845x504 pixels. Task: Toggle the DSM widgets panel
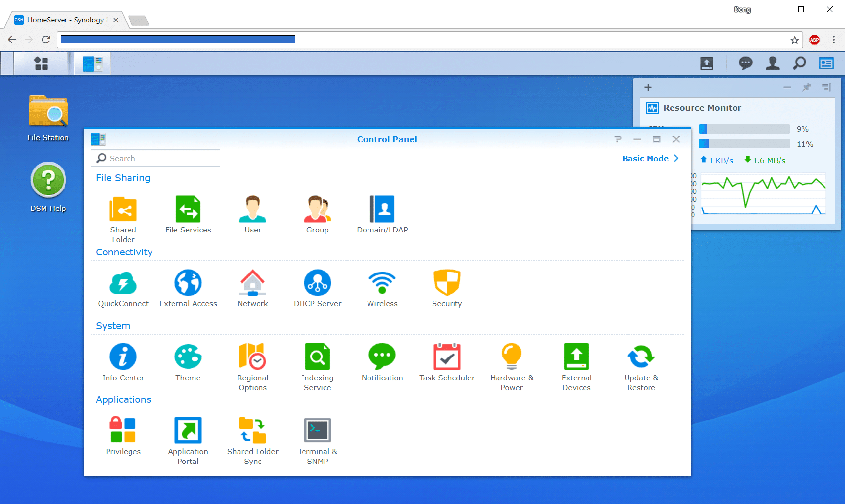[826, 63]
